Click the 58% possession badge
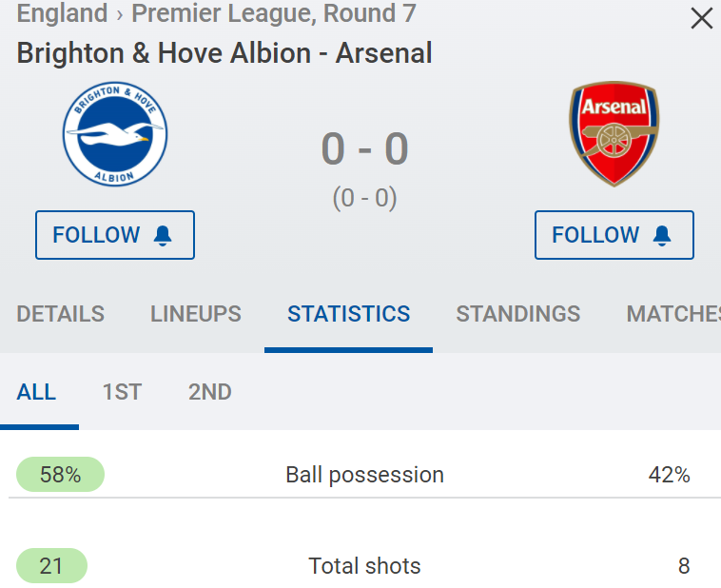 click(x=60, y=475)
